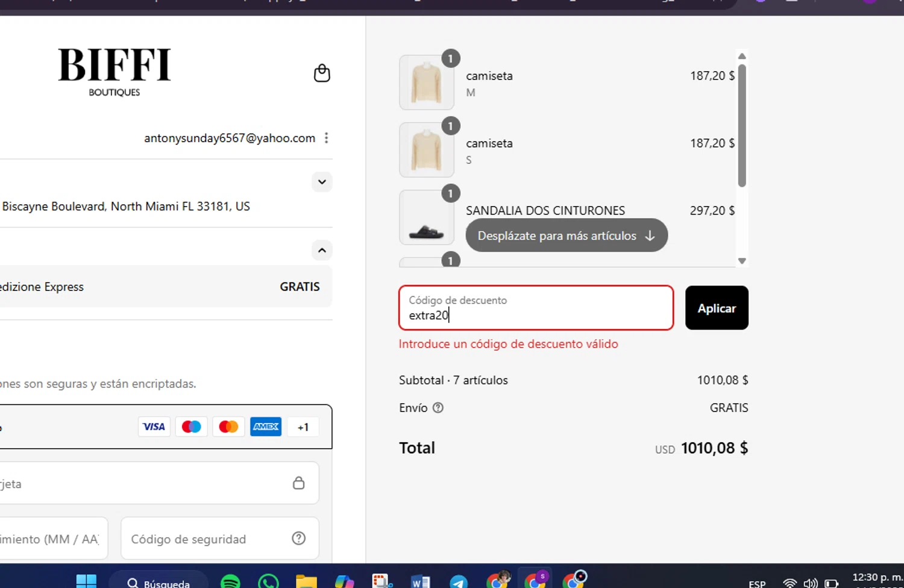The image size is (904, 588).
Task: Open Copilot from the taskbar
Action: [344, 582]
